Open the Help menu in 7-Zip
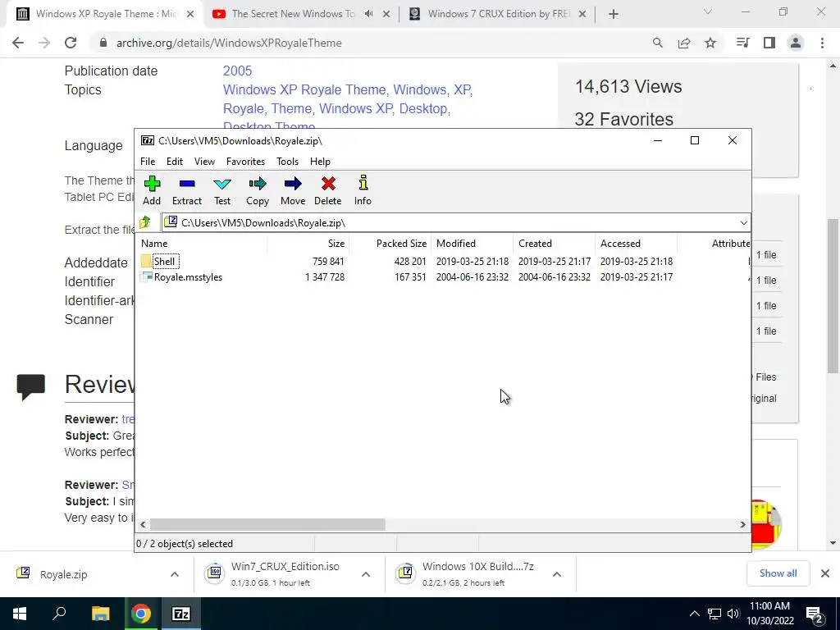The width and height of the screenshot is (840, 630). click(x=320, y=162)
